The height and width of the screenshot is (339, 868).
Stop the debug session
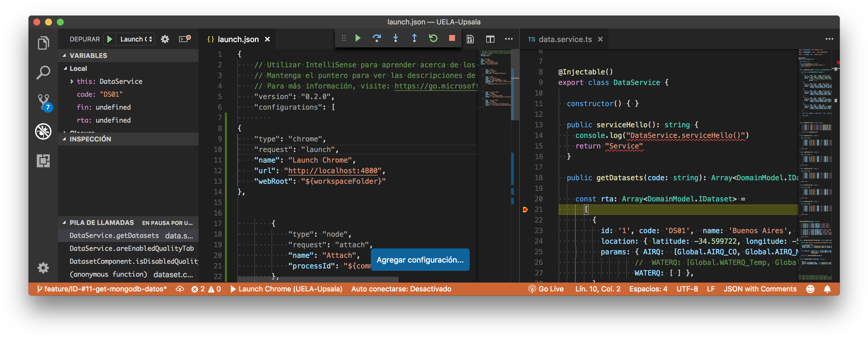[452, 38]
